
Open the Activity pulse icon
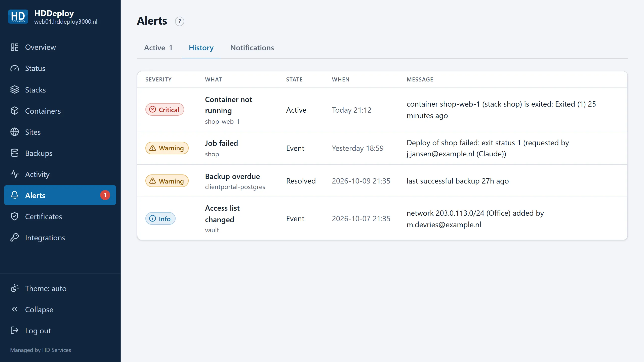[x=15, y=174]
